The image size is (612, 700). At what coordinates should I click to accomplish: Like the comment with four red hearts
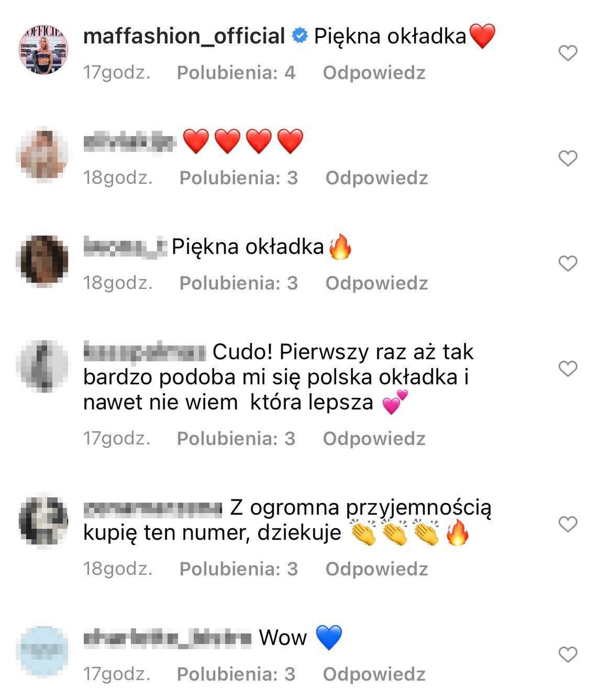[x=568, y=158]
